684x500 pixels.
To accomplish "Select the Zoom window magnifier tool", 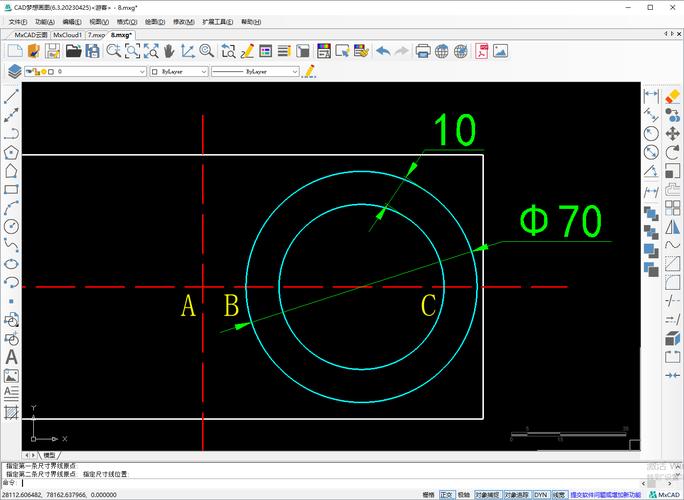I will [132, 51].
